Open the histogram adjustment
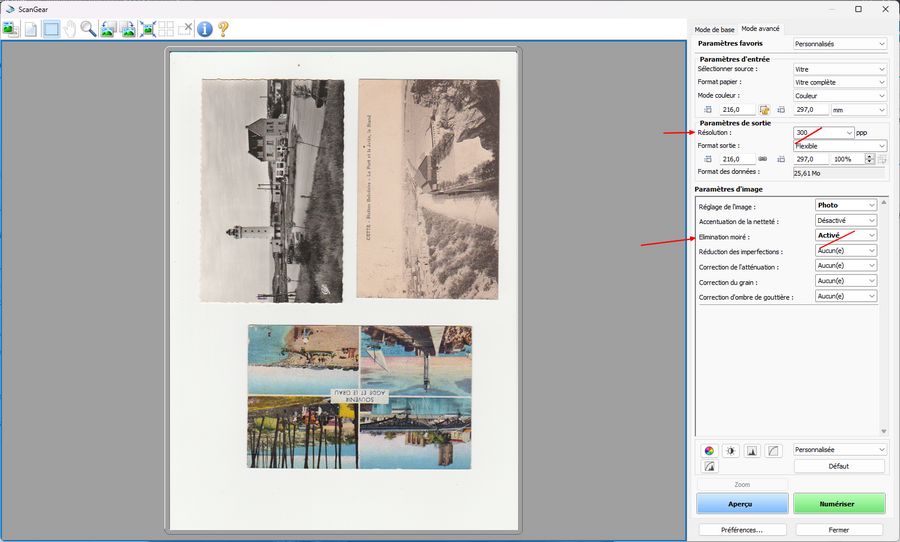The width and height of the screenshot is (900, 542). coord(752,451)
